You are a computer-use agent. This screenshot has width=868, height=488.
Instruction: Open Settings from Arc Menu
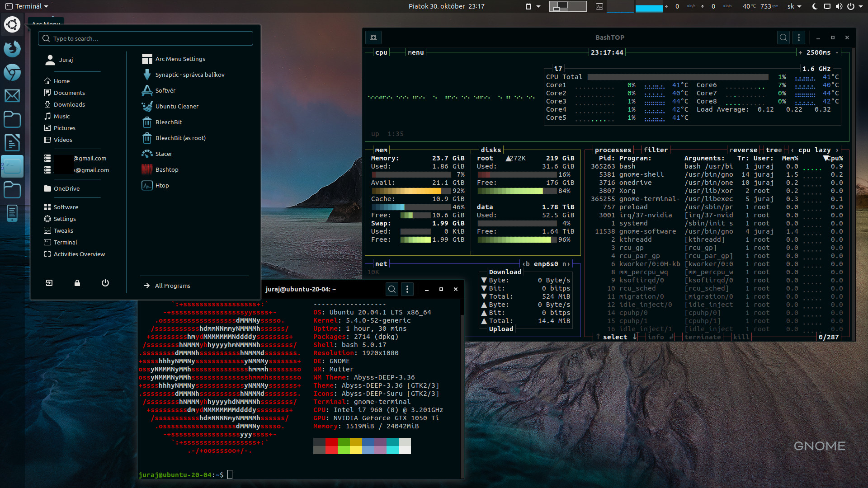pos(60,219)
